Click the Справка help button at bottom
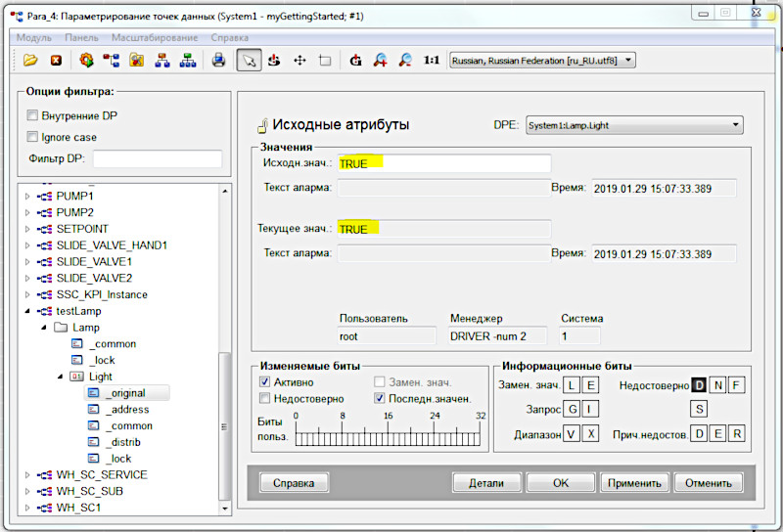This screenshot has width=783, height=532. click(x=294, y=482)
